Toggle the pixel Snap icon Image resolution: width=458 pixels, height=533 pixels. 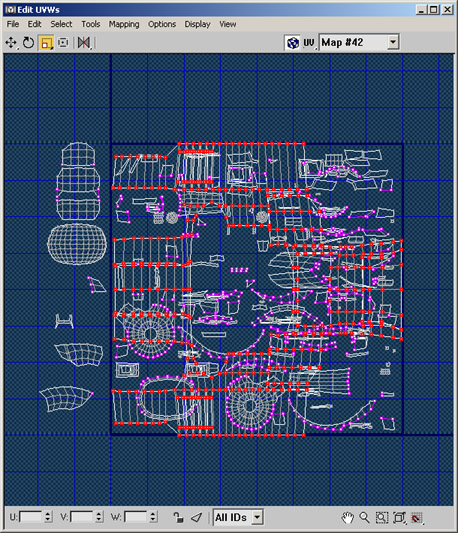point(417,517)
